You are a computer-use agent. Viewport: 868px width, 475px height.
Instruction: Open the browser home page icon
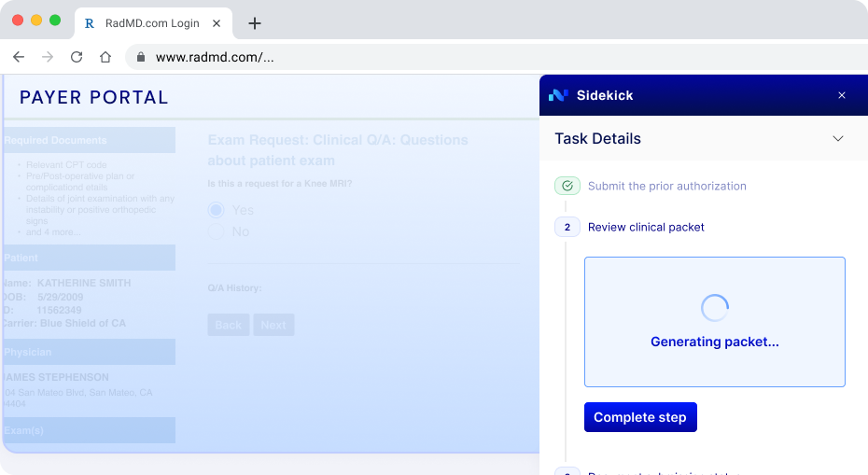click(105, 57)
